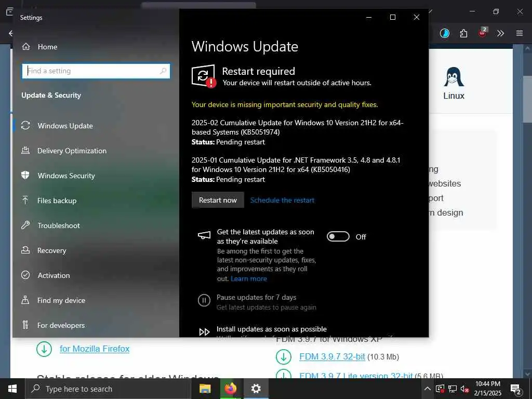Click the restart required status icon
The width and height of the screenshot is (532, 399).
204,76
